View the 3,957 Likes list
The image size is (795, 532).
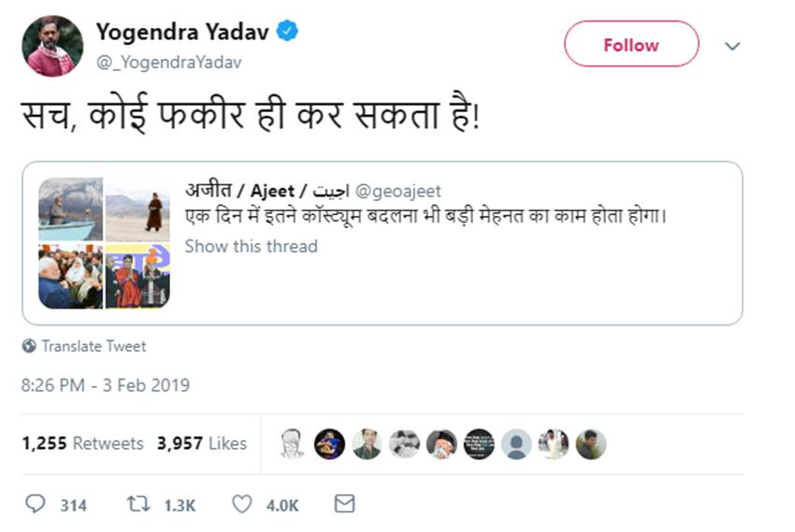[201, 443]
